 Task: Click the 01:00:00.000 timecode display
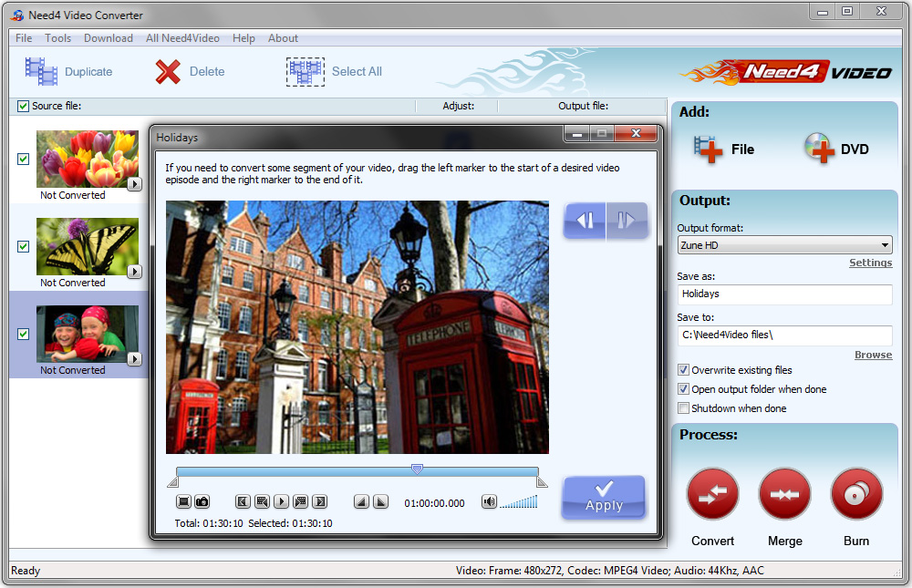click(434, 503)
